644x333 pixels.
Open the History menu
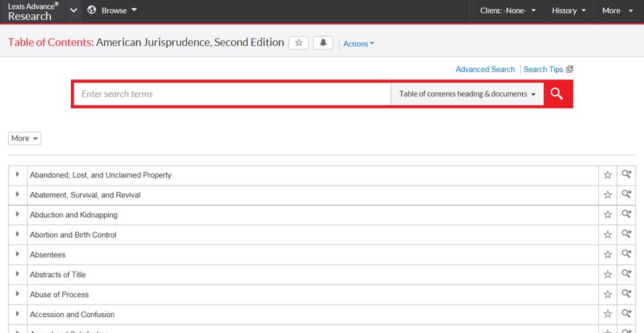tap(569, 11)
